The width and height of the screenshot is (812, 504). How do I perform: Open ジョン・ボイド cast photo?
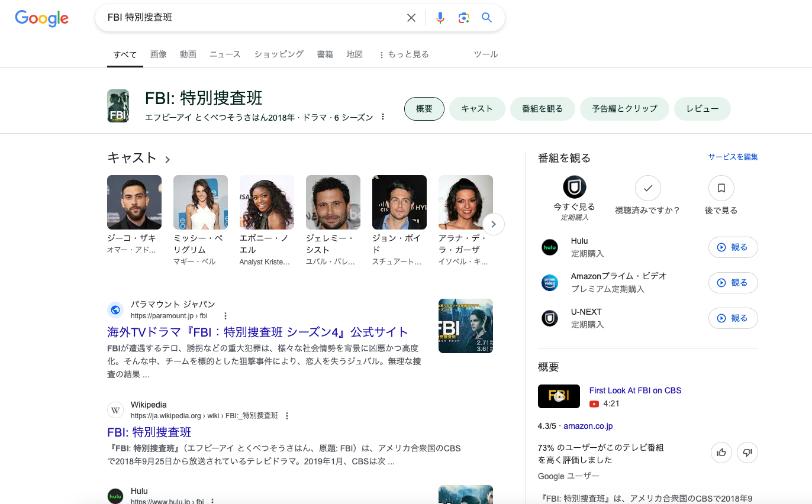pyautogui.click(x=399, y=202)
